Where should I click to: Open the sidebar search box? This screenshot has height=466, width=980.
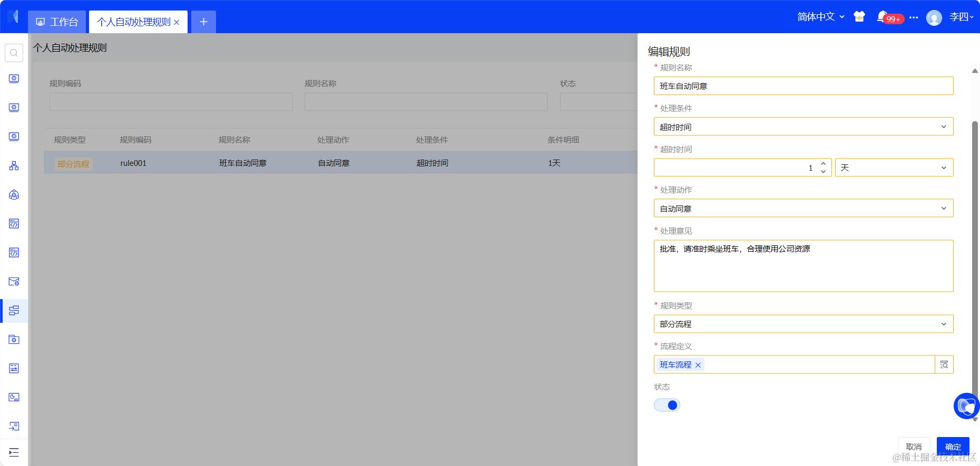click(x=14, y=53)
